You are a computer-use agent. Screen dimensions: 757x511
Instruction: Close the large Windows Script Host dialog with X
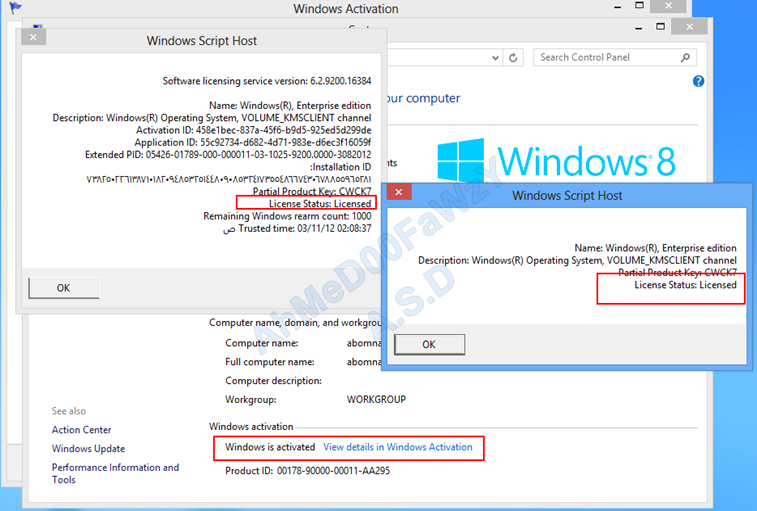(x=33, y=37)
